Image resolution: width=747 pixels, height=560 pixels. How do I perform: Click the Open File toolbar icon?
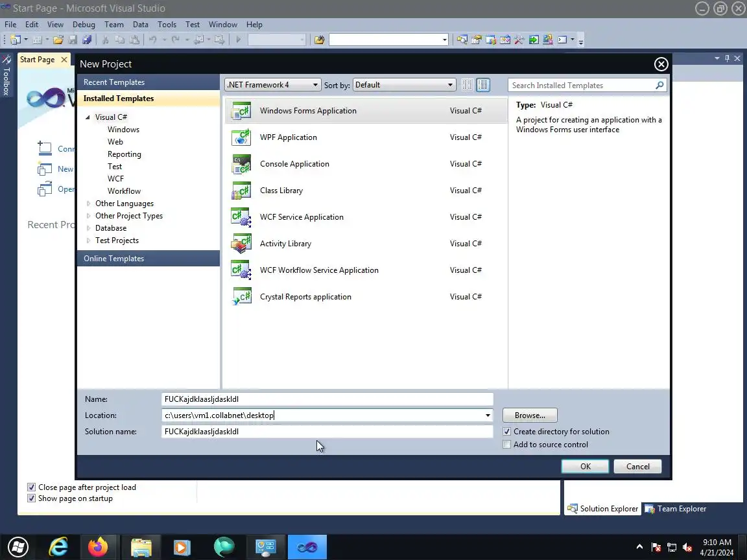click(x=58, y=40)
